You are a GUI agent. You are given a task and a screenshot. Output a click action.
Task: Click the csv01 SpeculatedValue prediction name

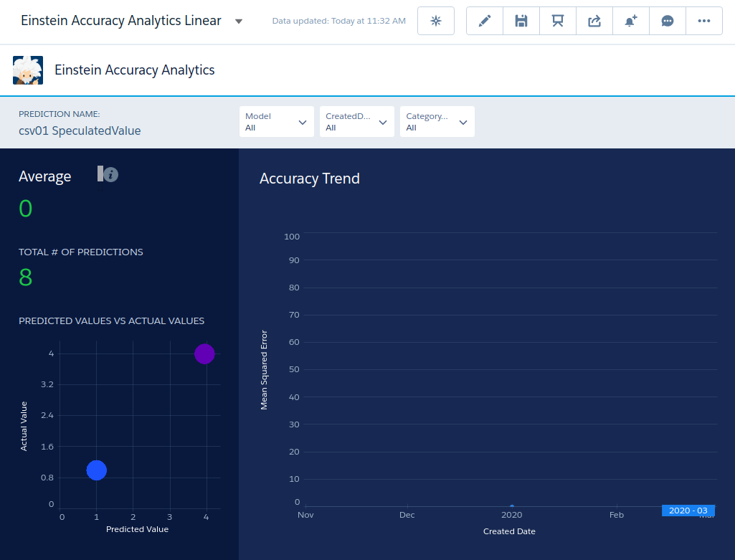(80, 130)
